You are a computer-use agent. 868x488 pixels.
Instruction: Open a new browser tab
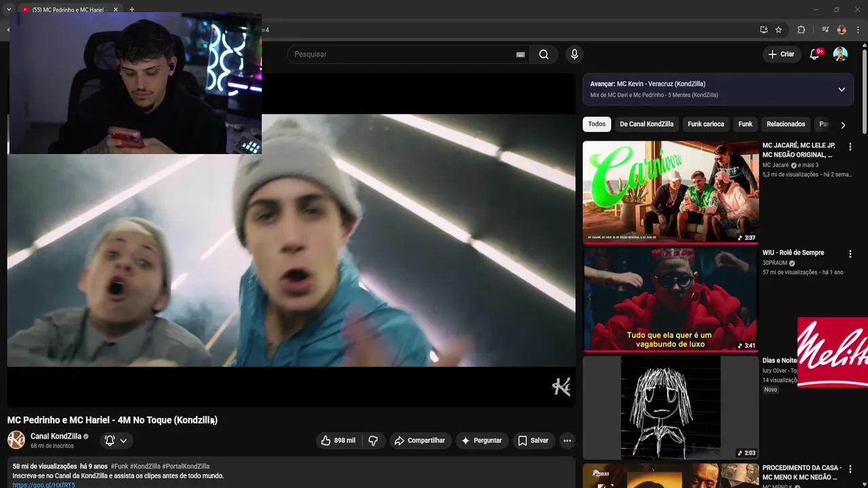click(x=132, y=9)
